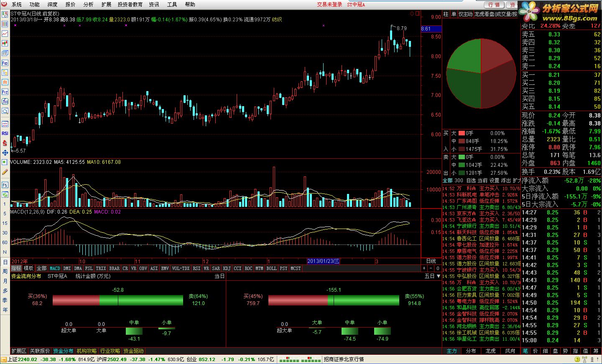Click the topmost sidebar icon

[5, 14]
